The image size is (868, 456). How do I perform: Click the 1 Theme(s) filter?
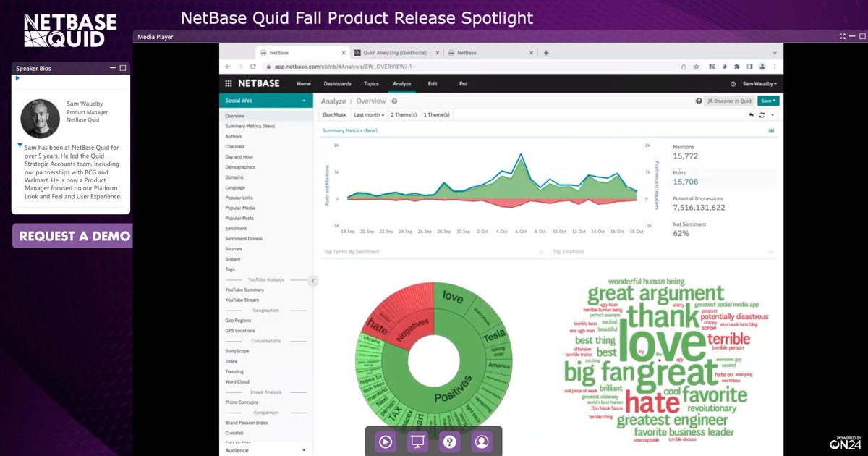pos(436,114)
